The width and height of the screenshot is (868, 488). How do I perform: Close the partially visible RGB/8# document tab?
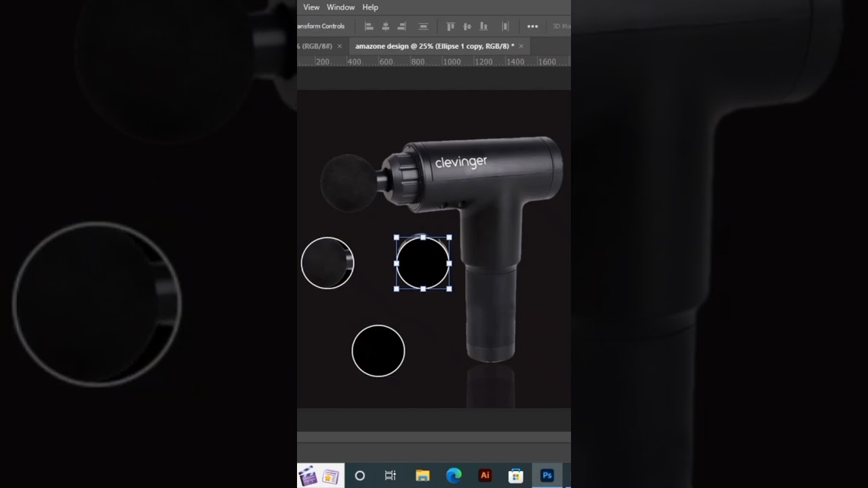click(340, 46)
